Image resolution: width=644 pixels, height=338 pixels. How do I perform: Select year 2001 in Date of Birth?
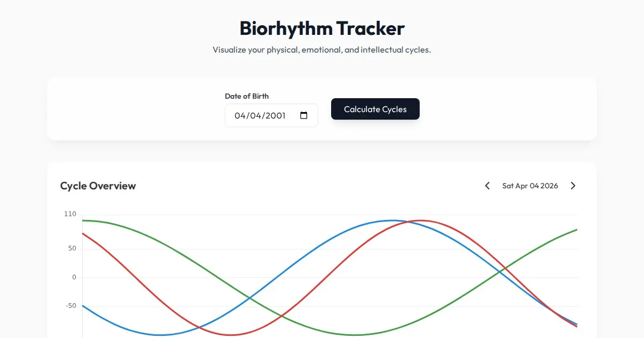(x=275, y=115)
